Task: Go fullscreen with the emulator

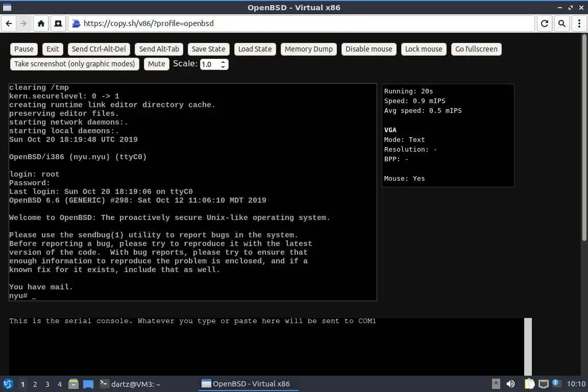Action: point(476,49)
